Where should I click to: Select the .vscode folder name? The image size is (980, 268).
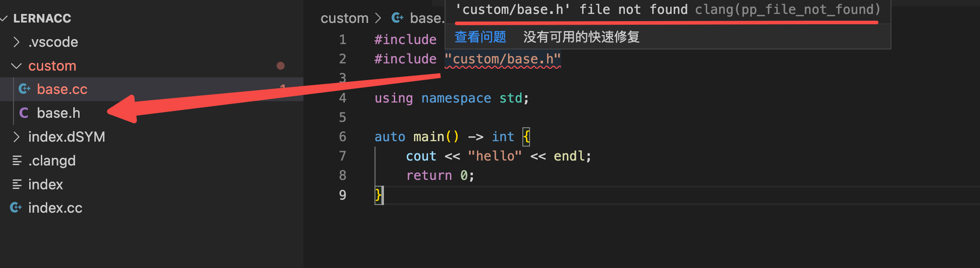[53, 42]
